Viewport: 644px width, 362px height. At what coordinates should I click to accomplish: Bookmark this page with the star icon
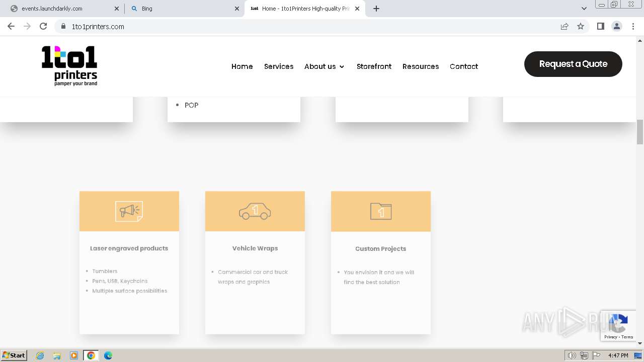(x=581, y=26)
